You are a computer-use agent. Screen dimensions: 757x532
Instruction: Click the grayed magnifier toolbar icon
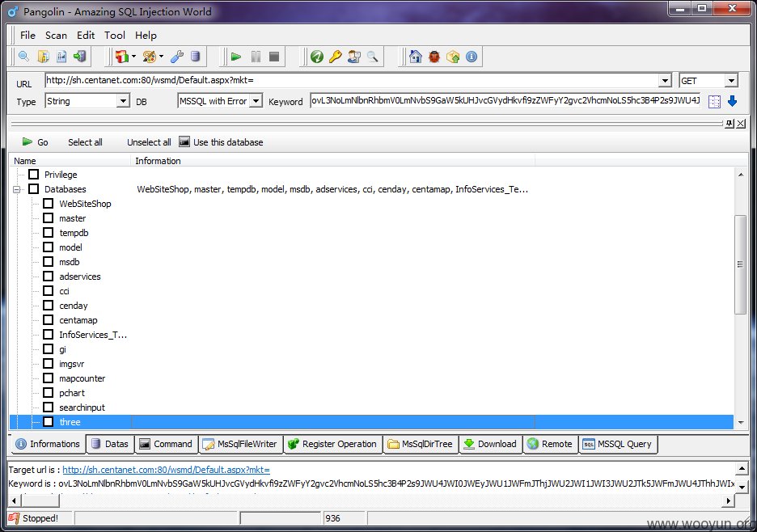coord(372,57)
